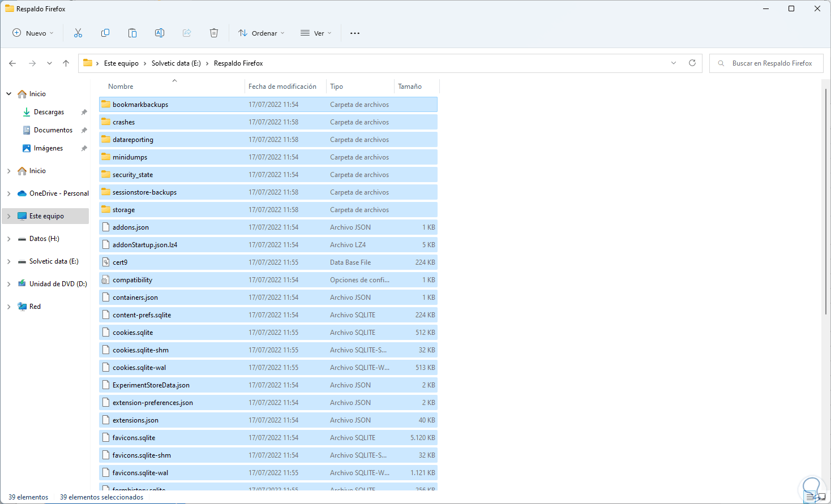Image resolution: width=831 pixels, height=504 pixels.
Task: Click the Paste clipboard icon in the toolbar
Action: click(x=132, y=33)
